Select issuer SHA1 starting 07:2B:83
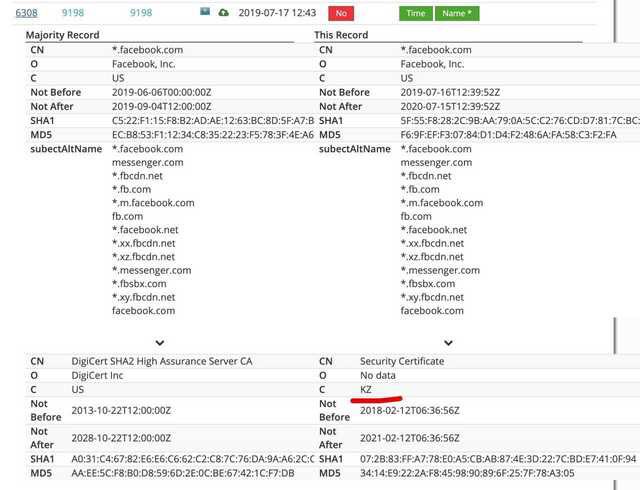640x490 pixels. coord(498,459)
